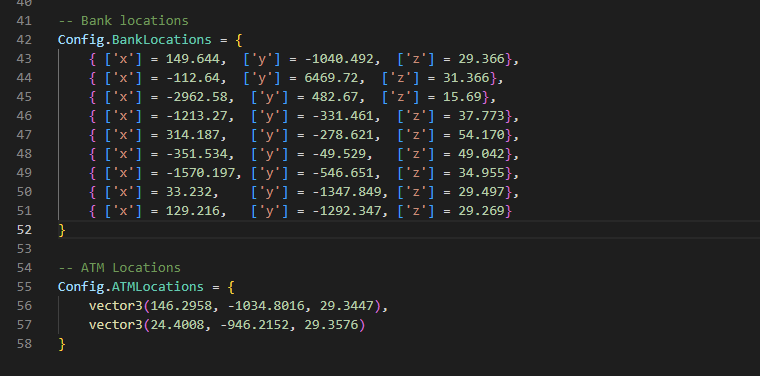Click the value 482.67 on line 45
Image resolution: width=760 pixels, height=376 pixels.
(x=335, y=97)
